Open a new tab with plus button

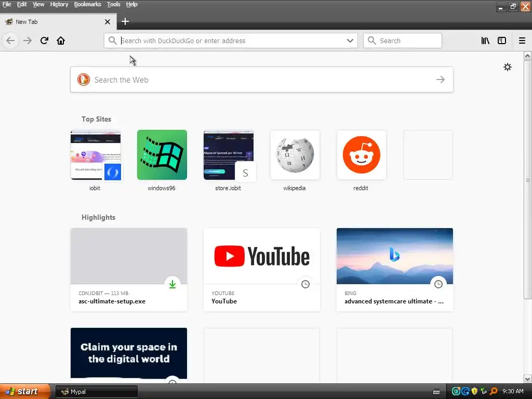[125, 21]
